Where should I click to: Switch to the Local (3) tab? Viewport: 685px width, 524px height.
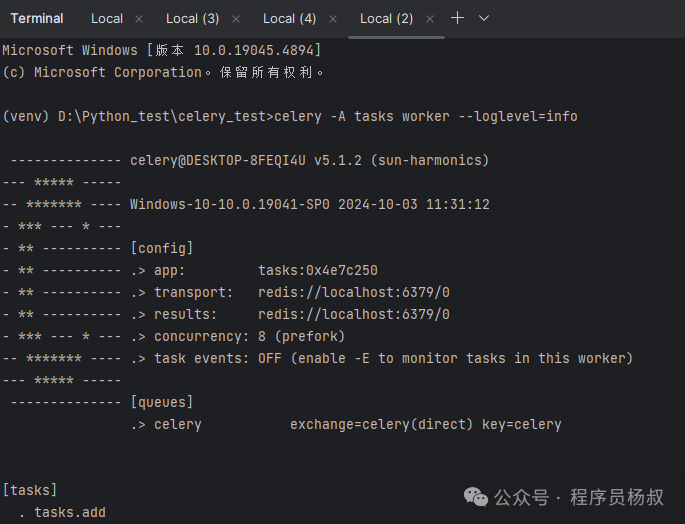pos(192,19)
